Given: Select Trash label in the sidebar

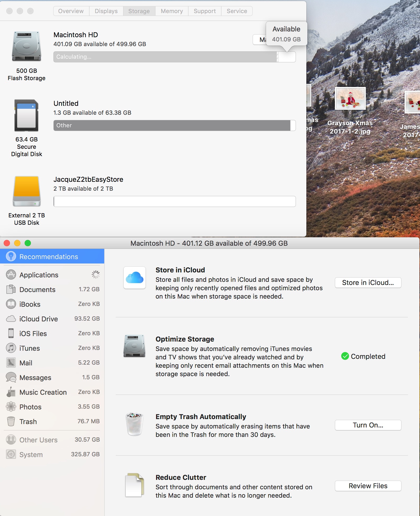Looking at the screenshot, I should pos(28,421).
